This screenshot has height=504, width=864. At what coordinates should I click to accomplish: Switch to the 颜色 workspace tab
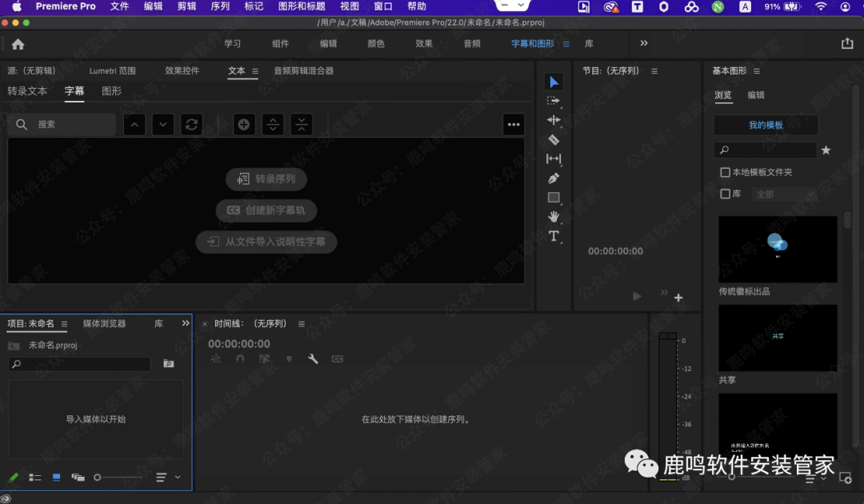[x=377, y=44]
